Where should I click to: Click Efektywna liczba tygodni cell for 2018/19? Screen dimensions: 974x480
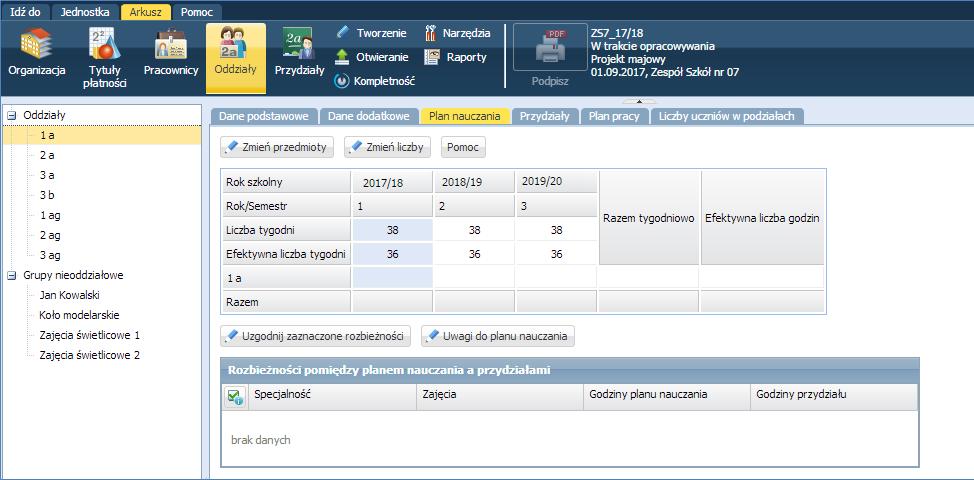pyautogui.click(x=474, y=254)
